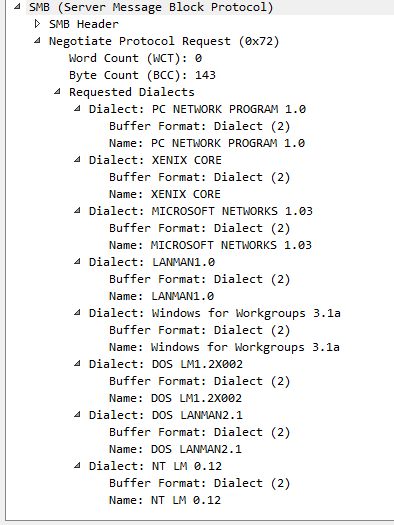
Task: Select Name: MICROSOFT NETWORKS 1.03 field
Action: [x=210, y=245]
